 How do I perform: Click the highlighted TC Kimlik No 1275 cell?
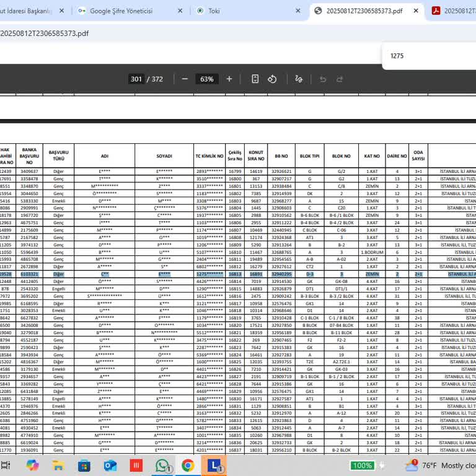point(209,273)
